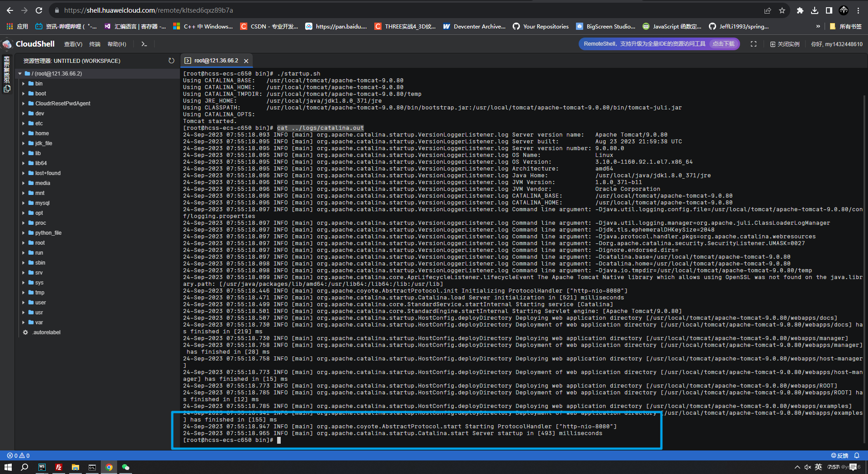The height and width of the screenshot is (474, 868).
Task: Open the 帮助(H) menu
Action: pos(117,44)
